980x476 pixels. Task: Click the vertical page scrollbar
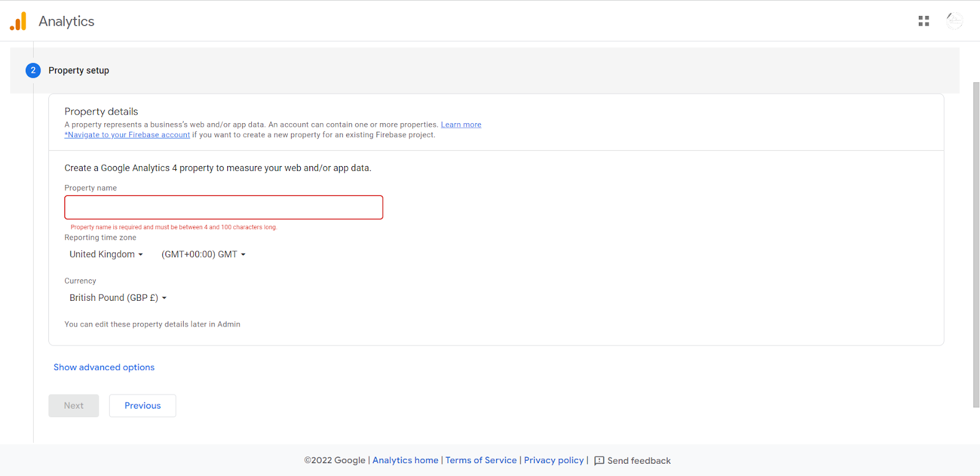976,244
